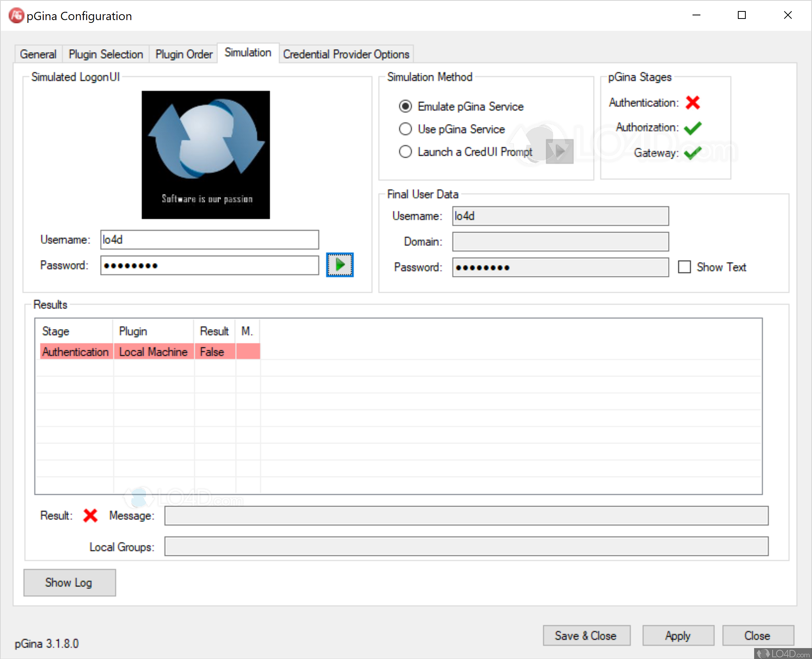Click the Result red X icon
The height and width of the screenshot is (659, 812).
tap(90, 515)
